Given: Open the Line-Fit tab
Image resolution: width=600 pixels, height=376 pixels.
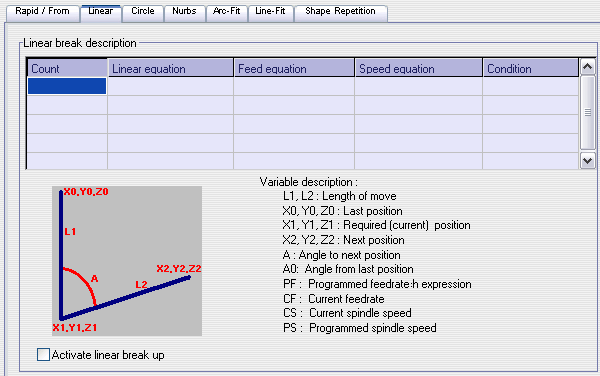Looking at the screenshot, I should 270,12.
